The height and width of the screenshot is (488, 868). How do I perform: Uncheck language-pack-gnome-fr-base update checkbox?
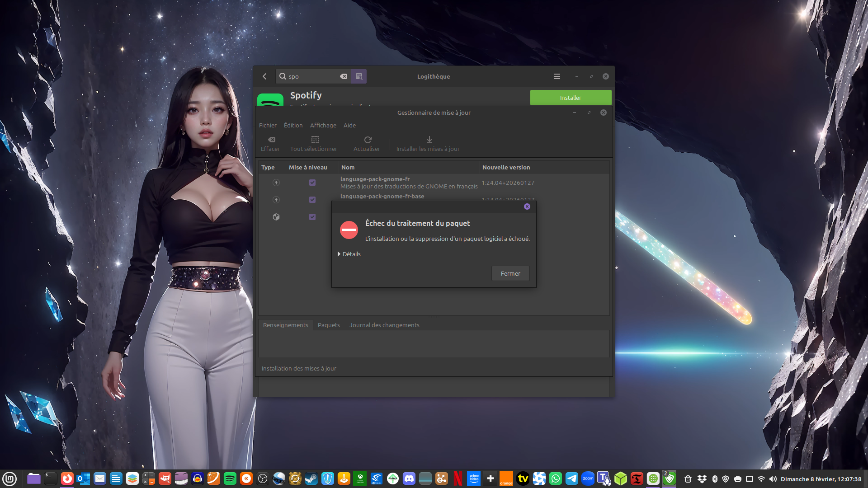pos(312,200)
